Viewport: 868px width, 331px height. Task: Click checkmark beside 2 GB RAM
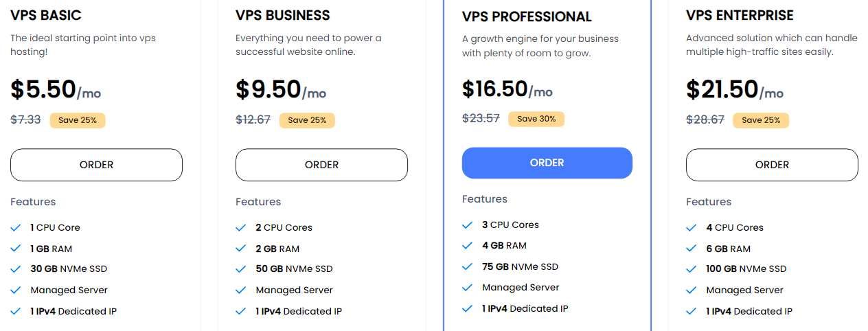(241, 249)
